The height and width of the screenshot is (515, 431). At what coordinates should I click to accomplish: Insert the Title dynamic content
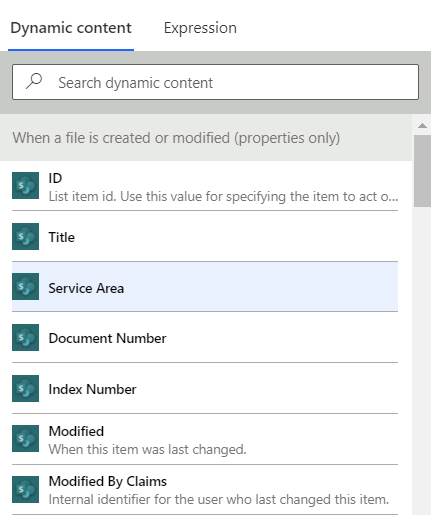coord(205,236)
